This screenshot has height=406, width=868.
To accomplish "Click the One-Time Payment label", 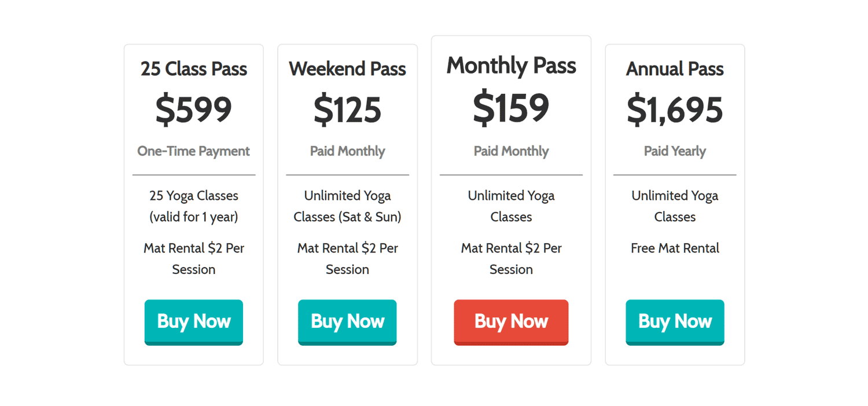I will click(x=193, y=151).
